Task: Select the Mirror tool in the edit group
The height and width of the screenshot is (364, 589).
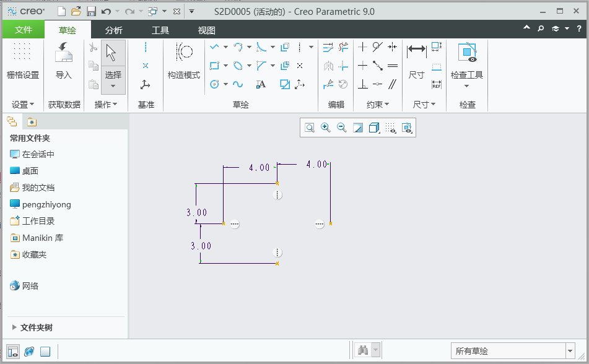Action: pos(328,66)
